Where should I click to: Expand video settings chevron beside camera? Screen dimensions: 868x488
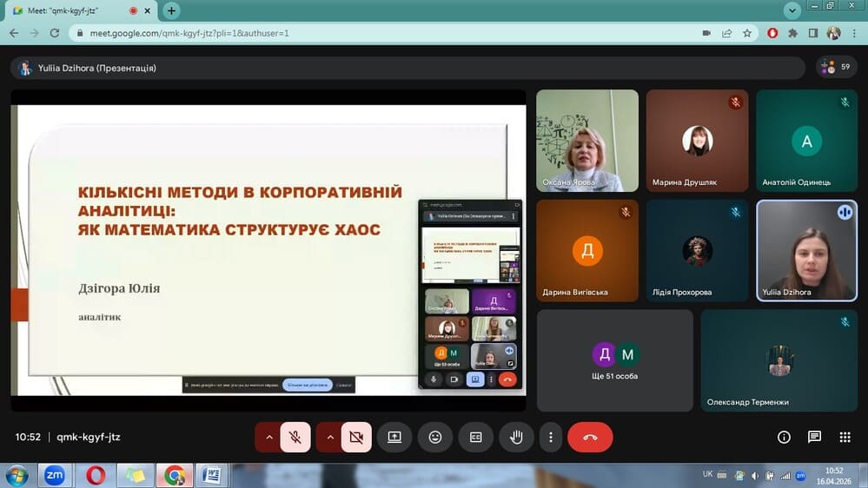[x=329, y=438]
